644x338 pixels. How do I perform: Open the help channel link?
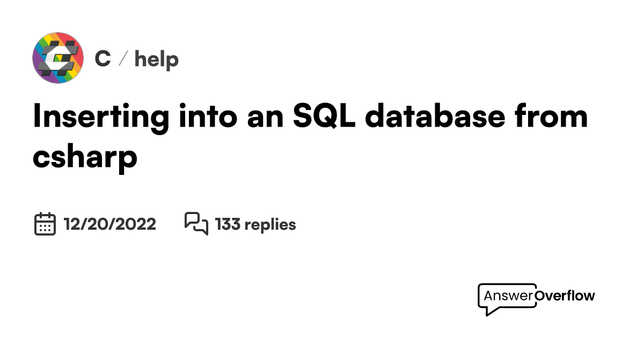156,58
